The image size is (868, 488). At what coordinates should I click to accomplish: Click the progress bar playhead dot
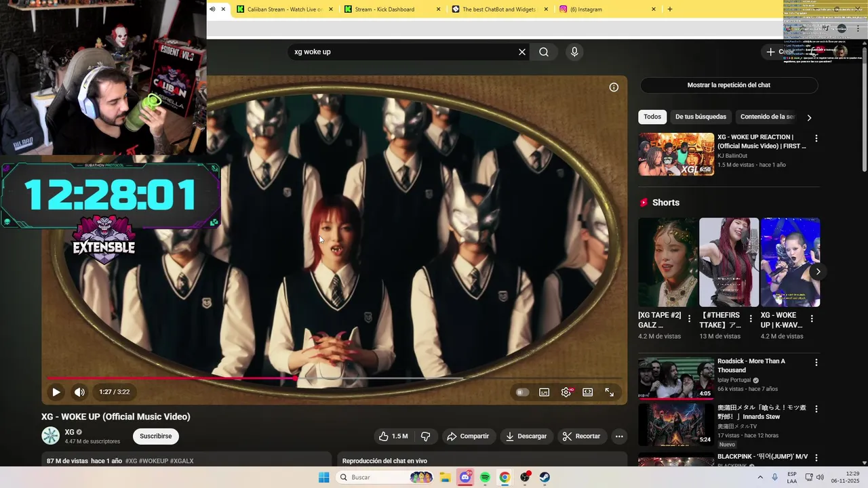pos(296,378)
